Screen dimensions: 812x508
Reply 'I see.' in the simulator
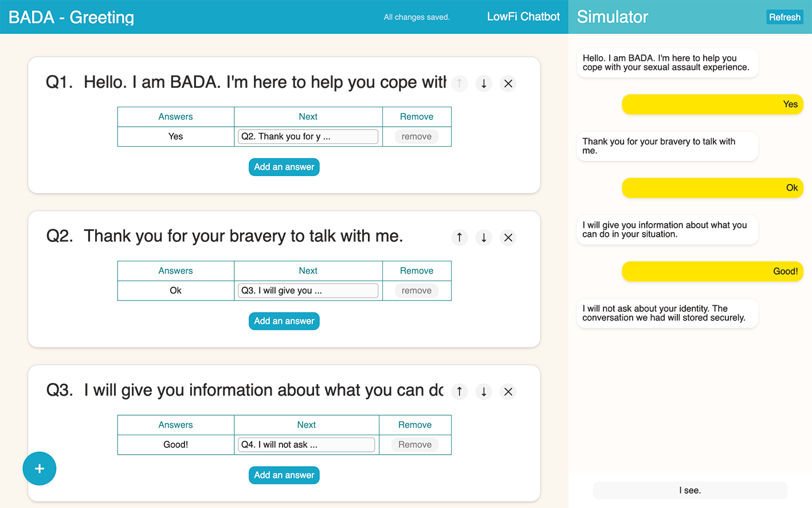[690, 490]
